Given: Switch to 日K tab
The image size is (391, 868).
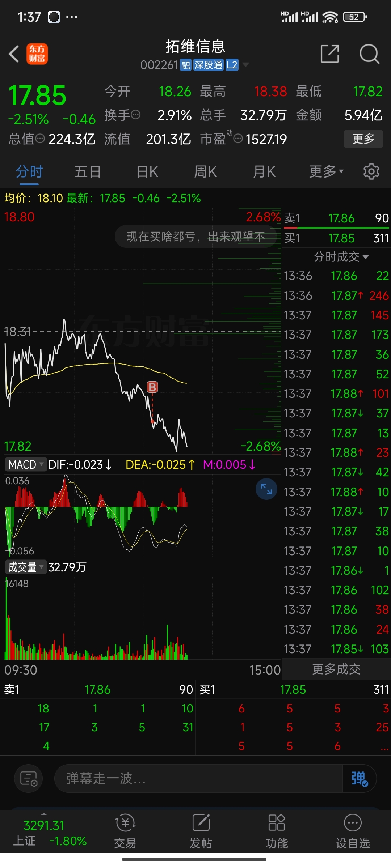Looking at the screenshot, I should point(147,171).
